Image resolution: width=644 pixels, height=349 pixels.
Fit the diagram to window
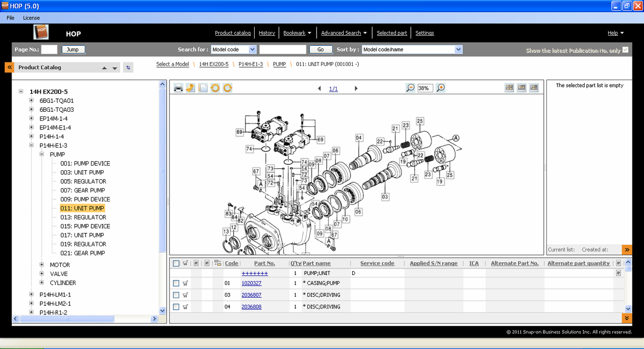coord(509,88)
